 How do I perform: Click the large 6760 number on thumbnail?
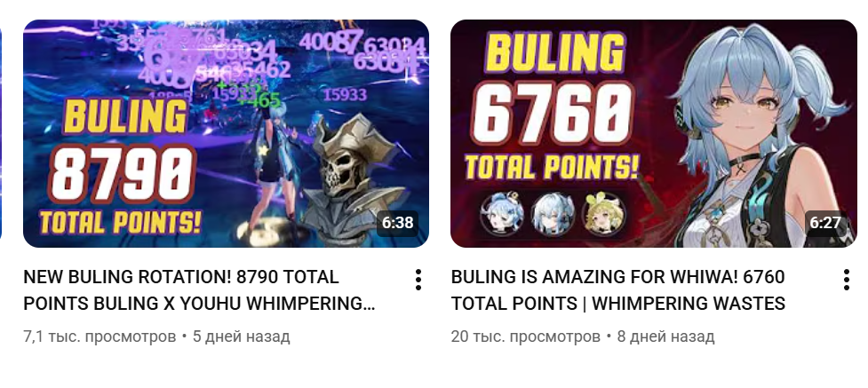pos(553,118)
